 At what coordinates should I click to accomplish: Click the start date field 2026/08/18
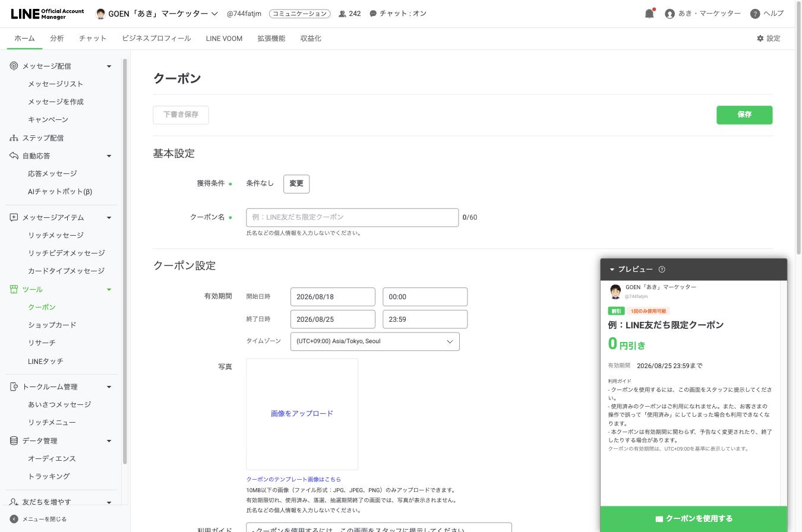(x=333, y=297)
